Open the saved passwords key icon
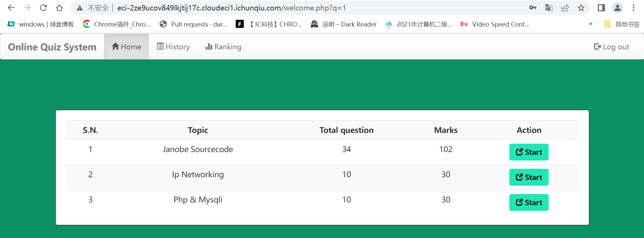 [x=533, y=8]
